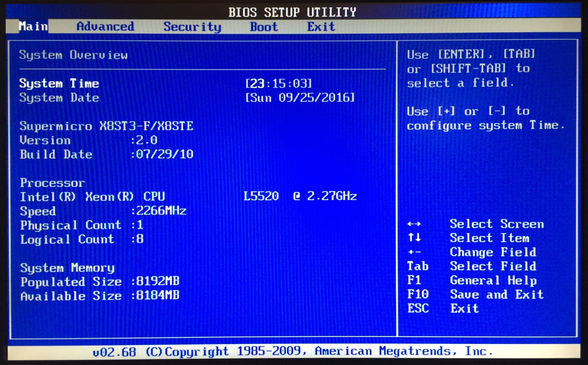Switch to the Advanced tab
Viewport: 588px width, 365px height.
(105, 26)
